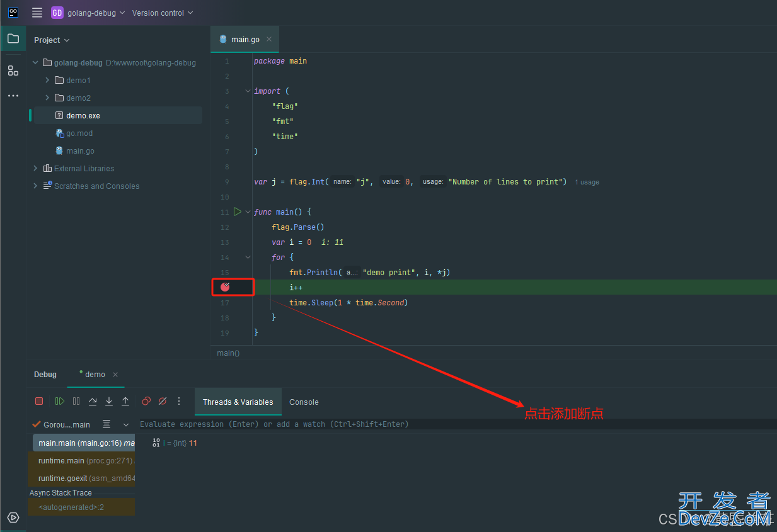Open More tool windows ellipsis in sidebar
The height and width of the screenshot is (532, 777).
point(13,96)
